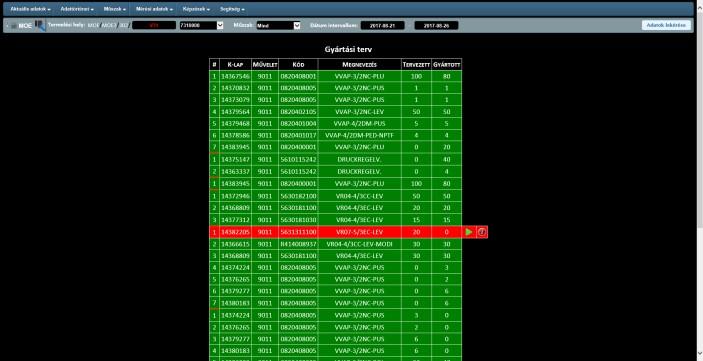Viewport: 703px width, 361px height.
Task: Click the VR04-4/3CC-LEV name cell
Action: click(x=360, y=196)
